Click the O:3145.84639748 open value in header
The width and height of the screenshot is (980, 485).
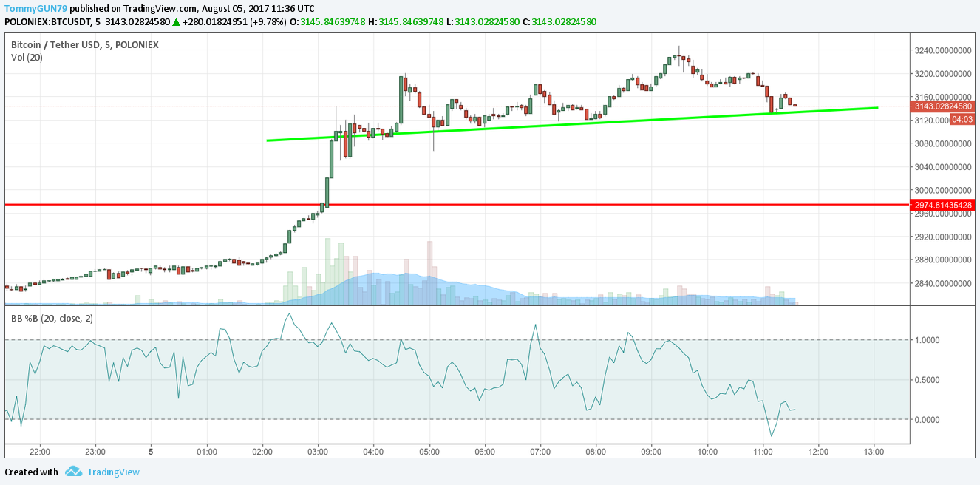327,21
